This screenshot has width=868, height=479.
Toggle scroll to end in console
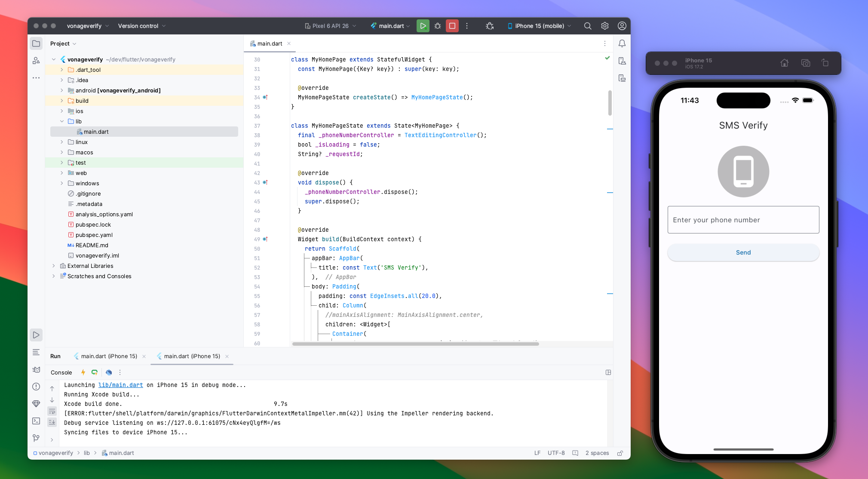52,422
